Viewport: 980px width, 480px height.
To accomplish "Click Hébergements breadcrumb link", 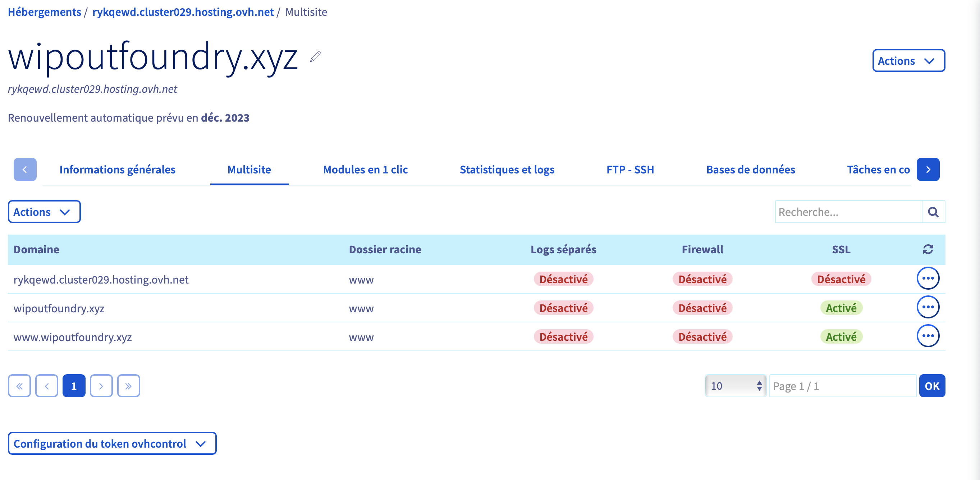I will pyautogui.click(x=45, y=12).
